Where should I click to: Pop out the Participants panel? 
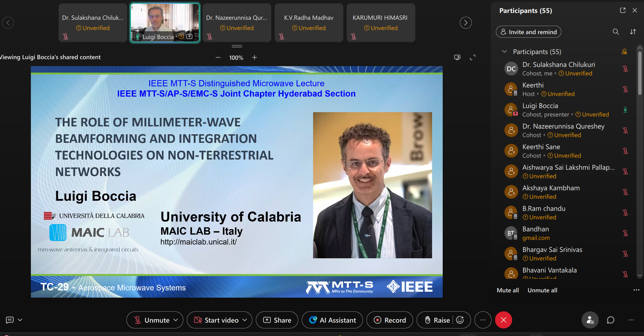point(622,10)
